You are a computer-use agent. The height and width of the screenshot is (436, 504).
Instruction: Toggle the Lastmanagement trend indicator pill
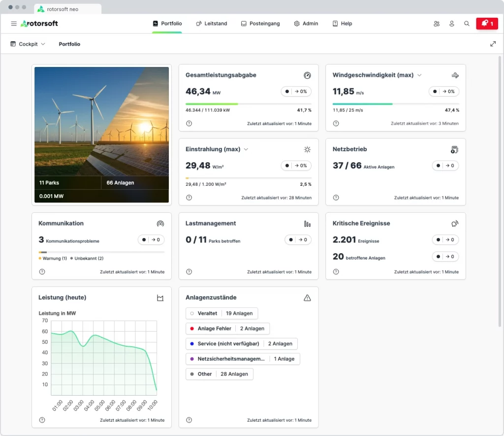pyautogui.click(x=298, y=240)
